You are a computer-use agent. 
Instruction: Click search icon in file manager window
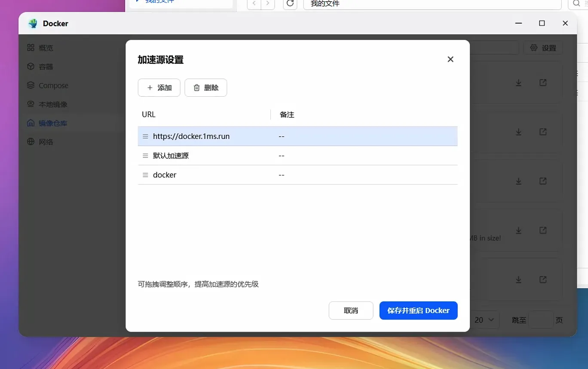(x=576, y=3)
